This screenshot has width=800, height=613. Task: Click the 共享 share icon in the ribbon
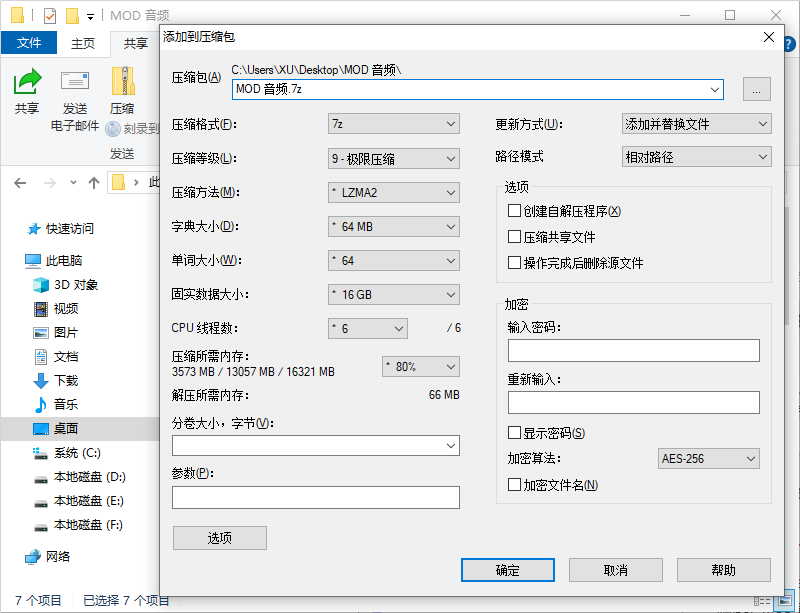(x=27, y=80)
